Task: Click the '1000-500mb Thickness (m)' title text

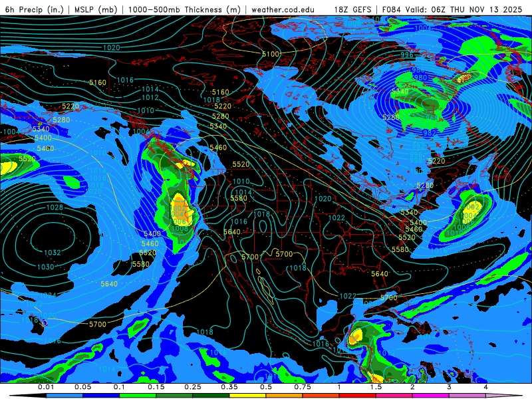Action: tap(184, 9)
